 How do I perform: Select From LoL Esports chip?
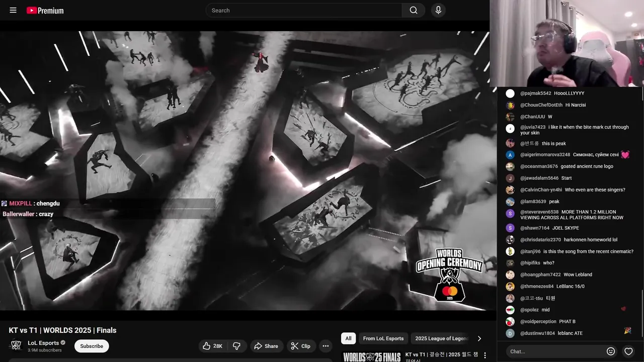(x=383, y=338)
